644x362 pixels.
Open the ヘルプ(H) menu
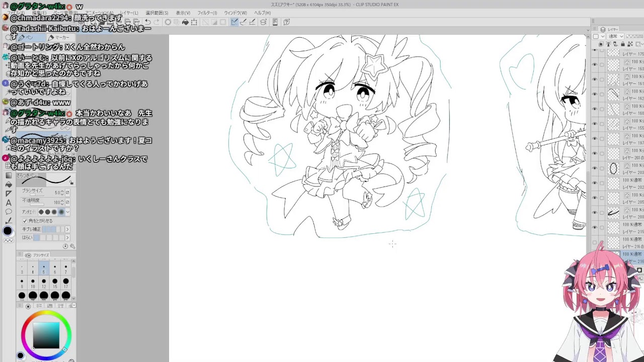[263, 13]
